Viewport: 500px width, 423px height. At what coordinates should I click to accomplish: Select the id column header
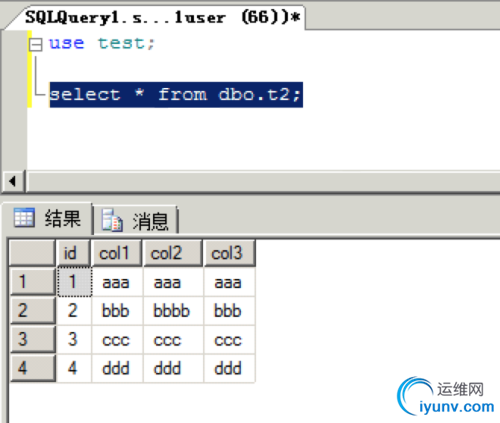[74, 253]
